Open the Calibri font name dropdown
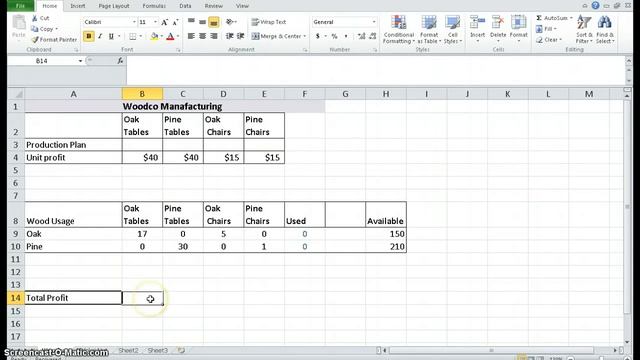Image resolution: width=640 pixels, height=360 pixels. pyautogui.click(x=134, y=22)
